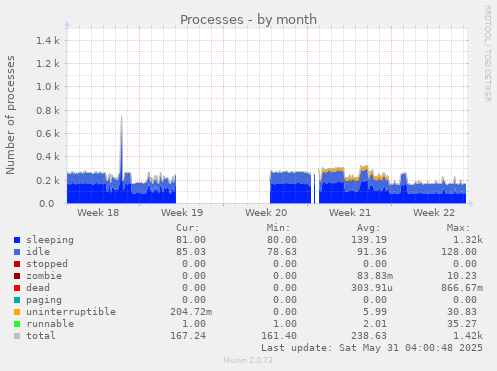Click the 'Avg:' column header
This screenshot has height=371, width=497.
coord(368,228)
